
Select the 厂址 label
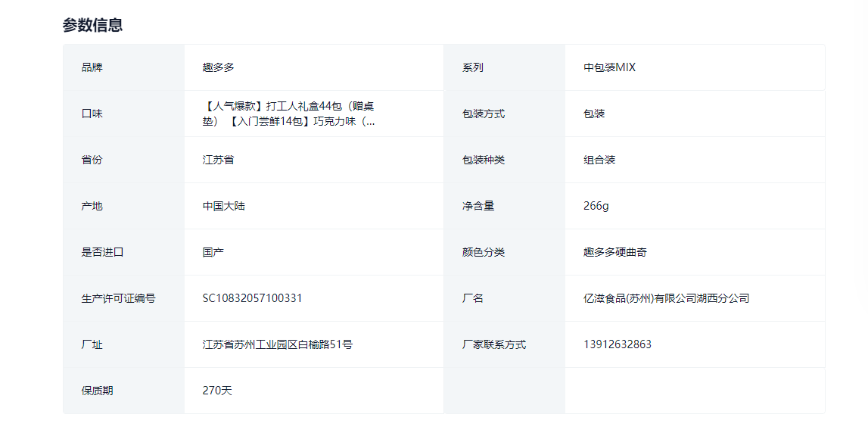[92, 344]
